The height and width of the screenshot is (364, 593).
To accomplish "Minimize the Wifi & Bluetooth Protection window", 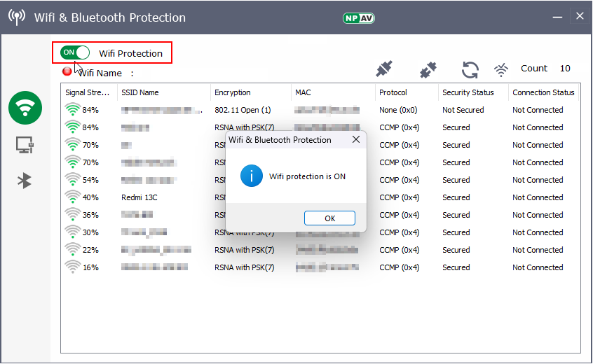I will 558,16.
